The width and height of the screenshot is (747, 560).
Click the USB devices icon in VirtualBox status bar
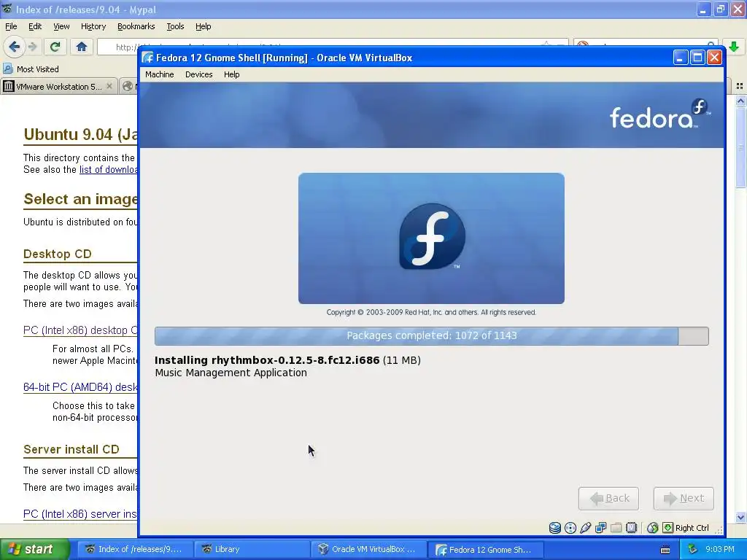(x=586, y=528)
